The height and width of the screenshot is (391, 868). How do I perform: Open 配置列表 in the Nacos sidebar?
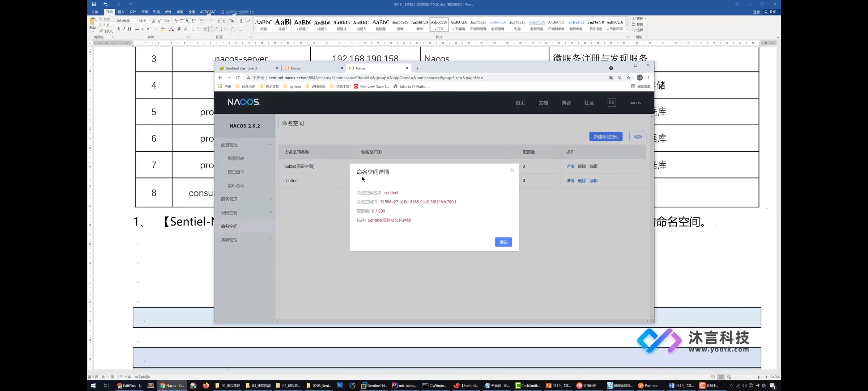point(236,159)
